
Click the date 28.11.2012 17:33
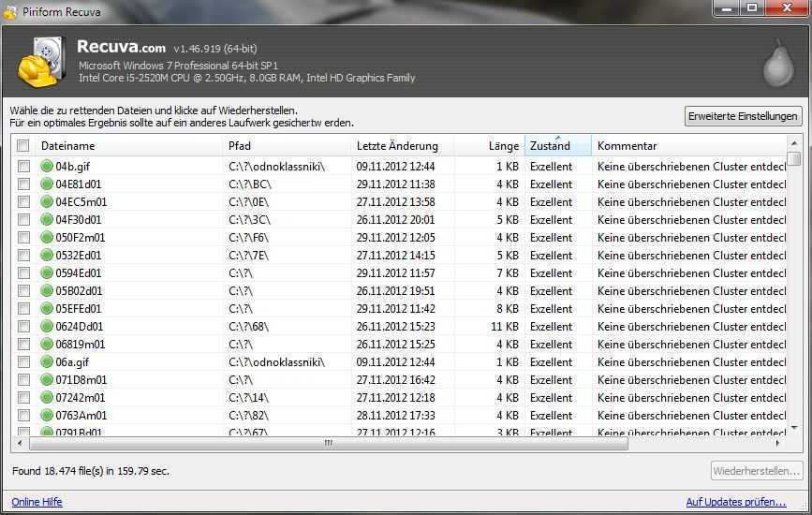coord(395,415)
